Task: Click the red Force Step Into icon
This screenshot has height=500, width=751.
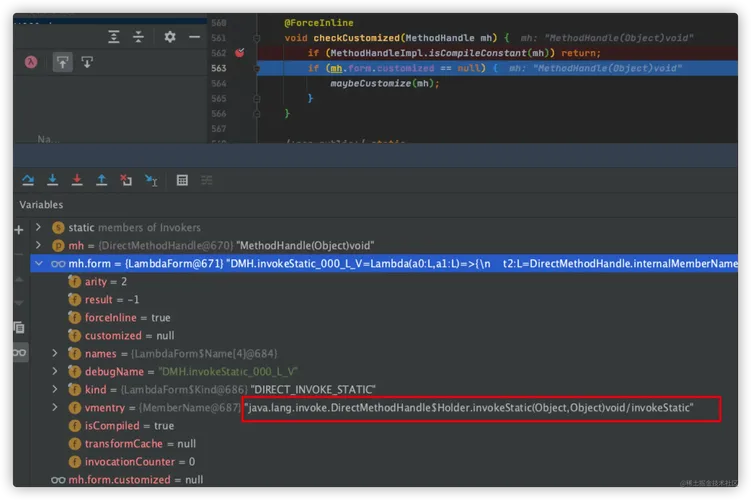Action: (x=77, y=180)
